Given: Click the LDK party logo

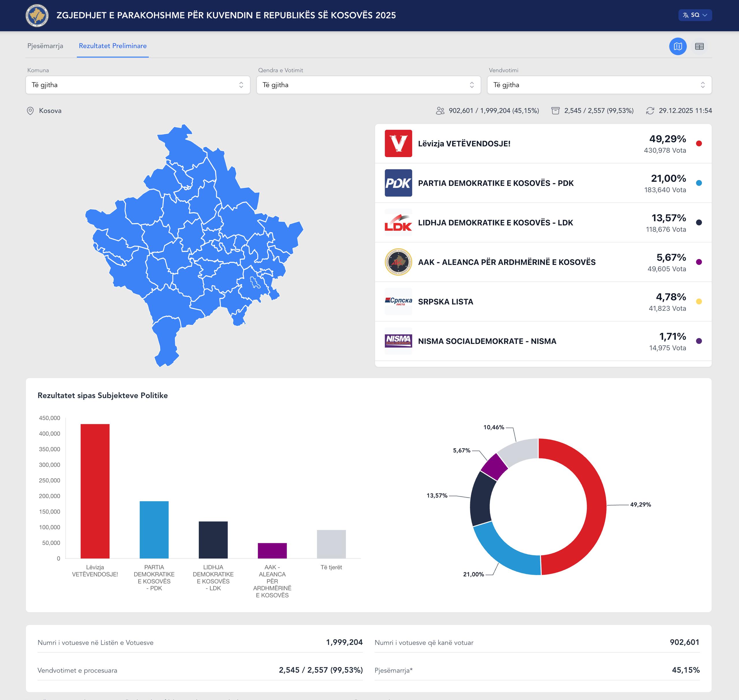Looking at the screenshot, I should (398, 223).
